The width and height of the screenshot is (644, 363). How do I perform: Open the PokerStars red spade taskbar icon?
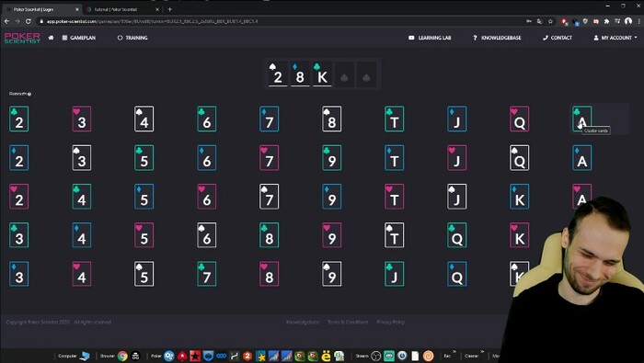click(182, 356)
